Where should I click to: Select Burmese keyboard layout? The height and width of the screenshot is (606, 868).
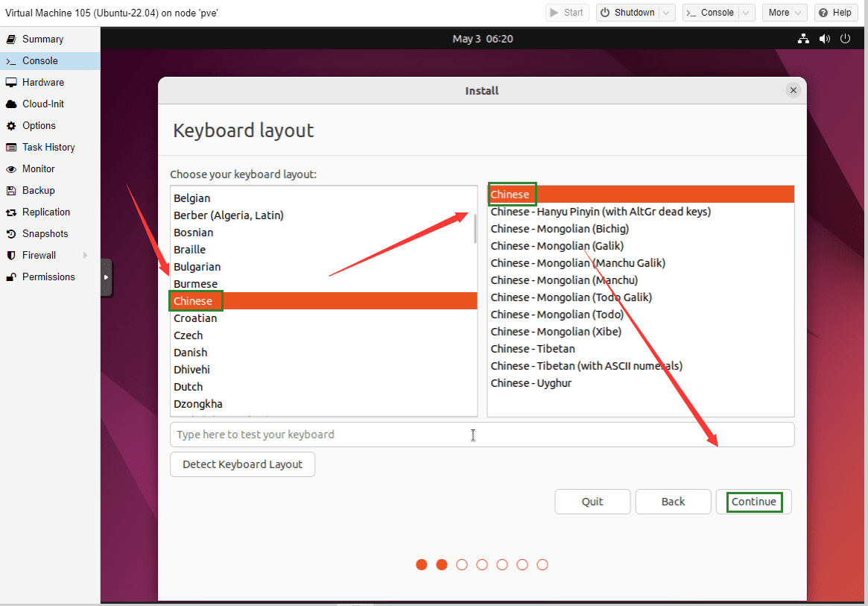(323, 284)
